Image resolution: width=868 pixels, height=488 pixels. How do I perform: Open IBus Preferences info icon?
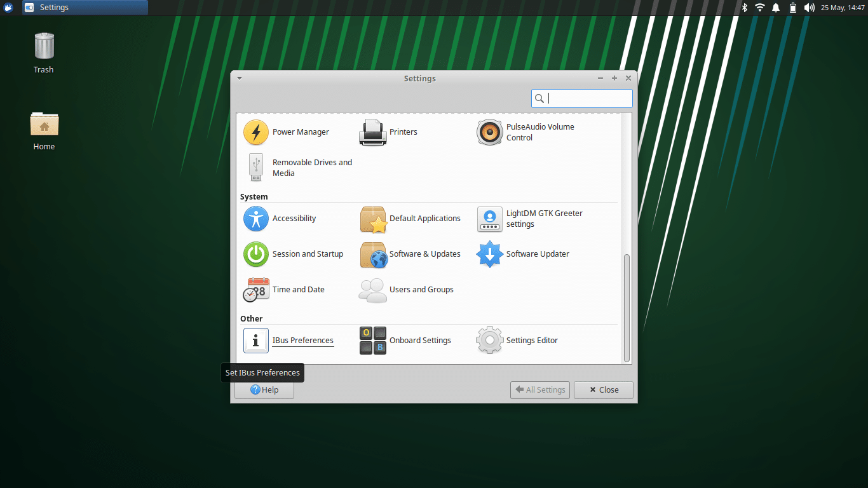[x=256, y=341]
